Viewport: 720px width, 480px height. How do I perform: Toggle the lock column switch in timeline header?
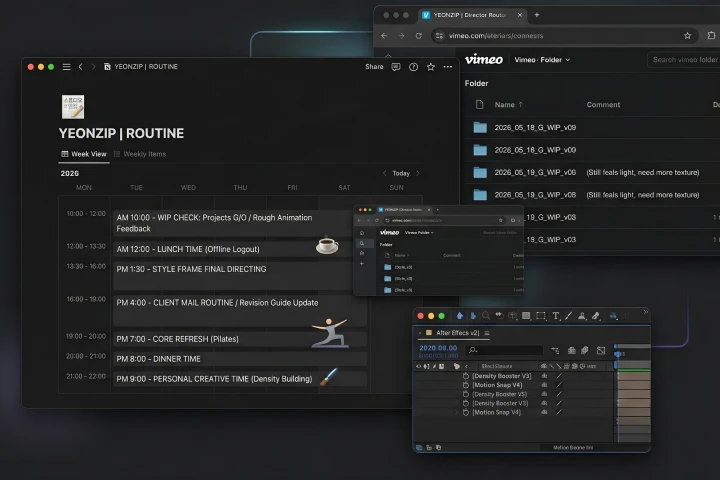[x=441, y=366]
